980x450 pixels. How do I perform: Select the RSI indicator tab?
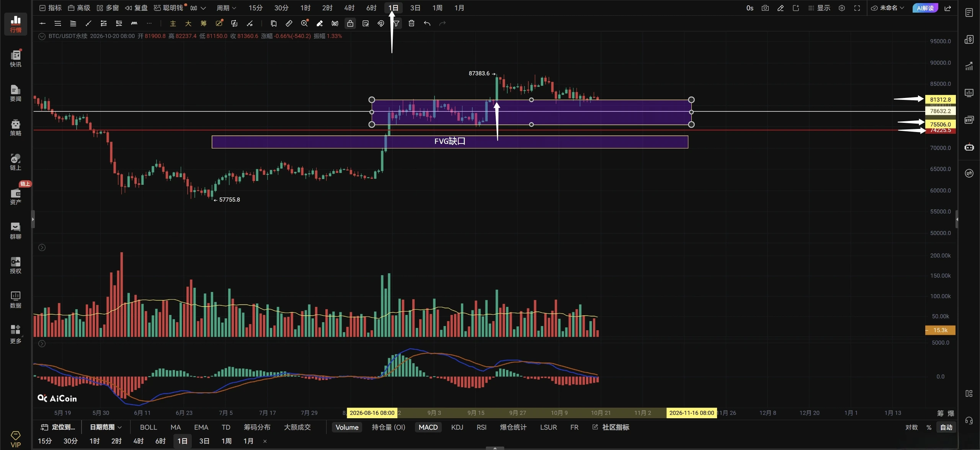pyautogui.click(x=482, y=427)
